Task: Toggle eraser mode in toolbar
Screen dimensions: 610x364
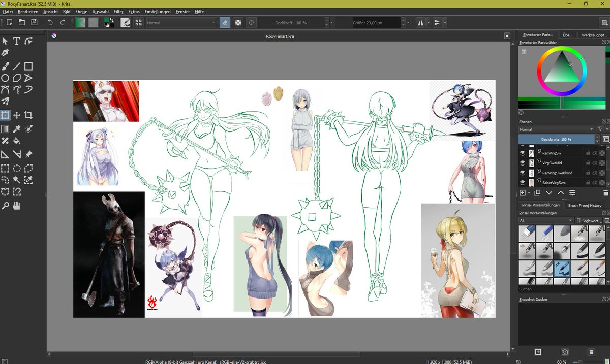Action: pyautogui.click(x=225, y=22)
